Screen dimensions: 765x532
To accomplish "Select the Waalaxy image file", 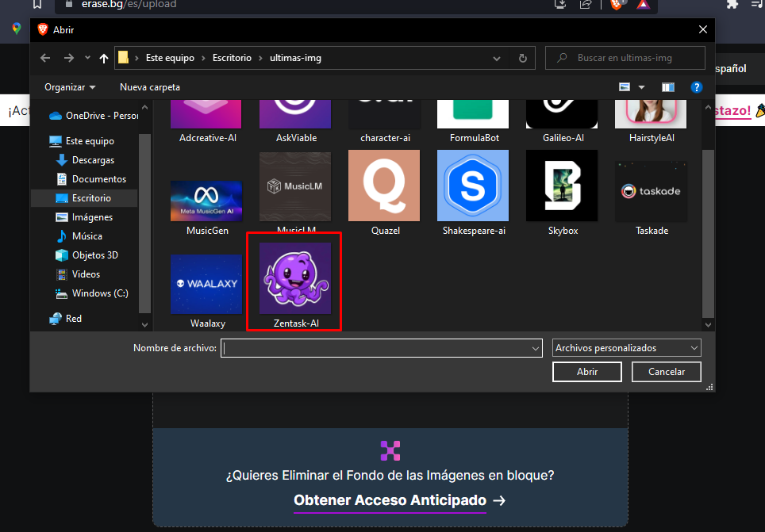I will click(x=206, y=291).
